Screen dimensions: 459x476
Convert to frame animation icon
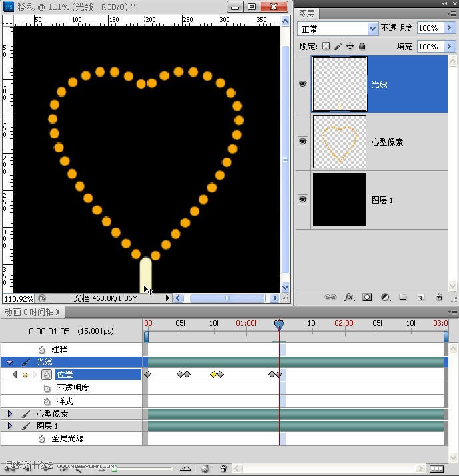[x=436, y=469]
